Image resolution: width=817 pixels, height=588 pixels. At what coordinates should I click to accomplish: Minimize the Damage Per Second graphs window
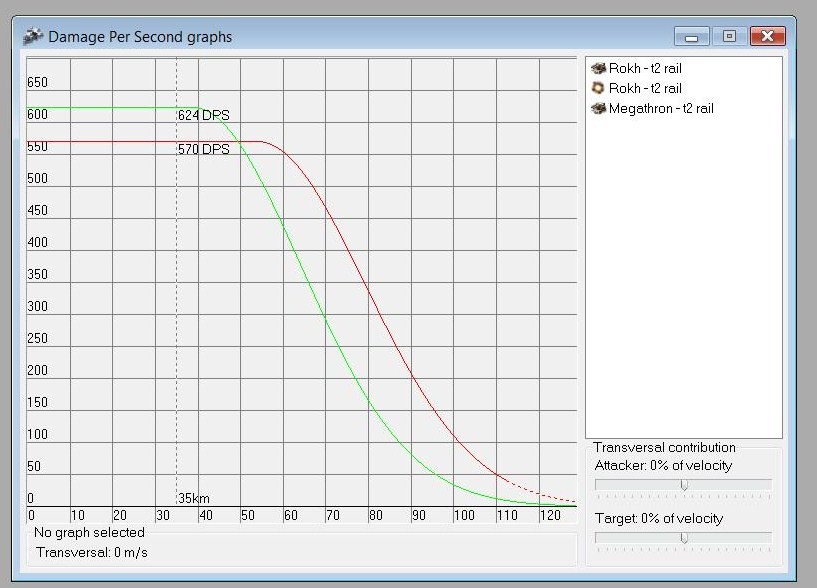pyautogui.click(x=691, y=36)
